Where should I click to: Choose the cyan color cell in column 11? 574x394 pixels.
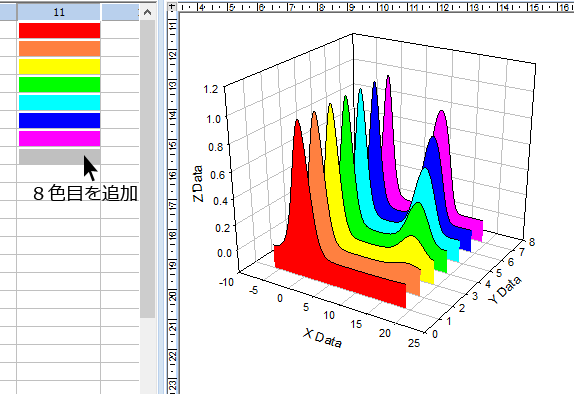click(59, 102)
